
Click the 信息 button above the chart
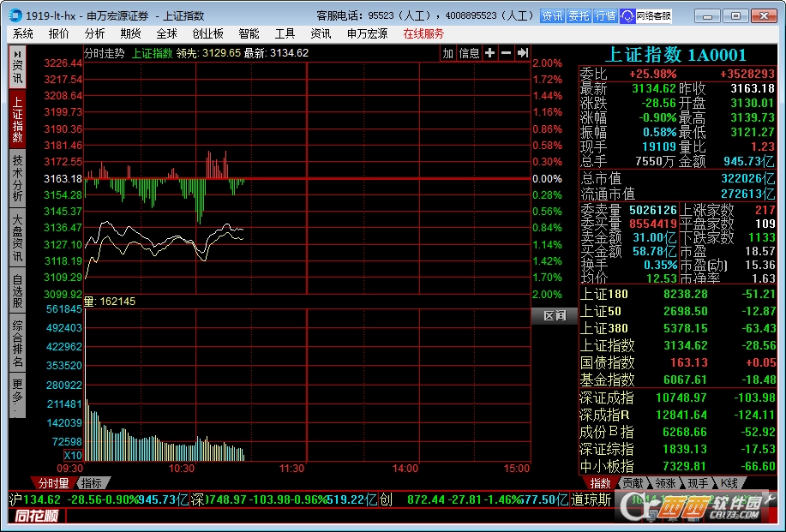pyautogui.click(x=469, y=53)
